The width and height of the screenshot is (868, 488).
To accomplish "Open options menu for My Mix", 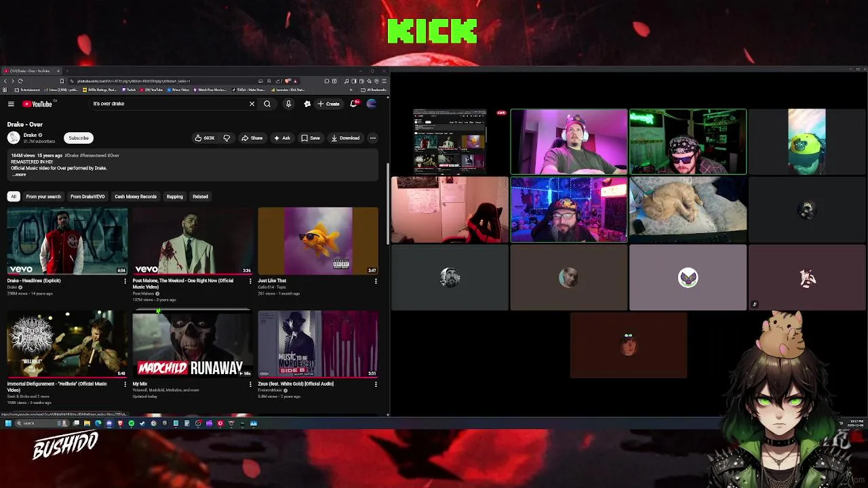I will 250,384.
